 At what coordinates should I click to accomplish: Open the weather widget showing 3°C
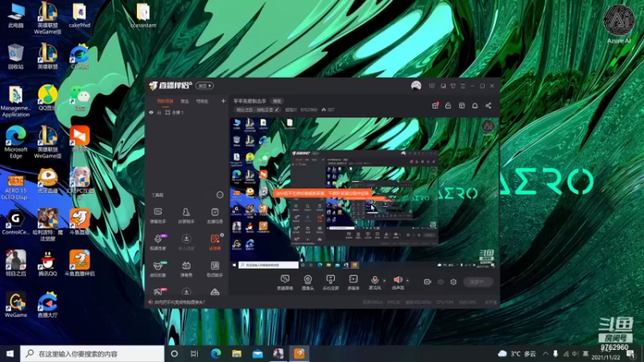tap(518, 353)
